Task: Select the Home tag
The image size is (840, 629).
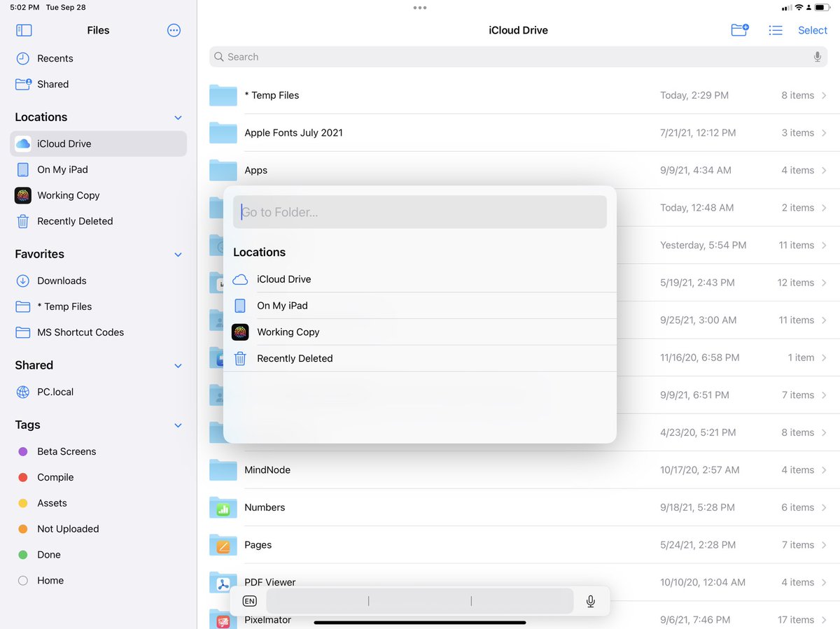Action: (98, 581)
